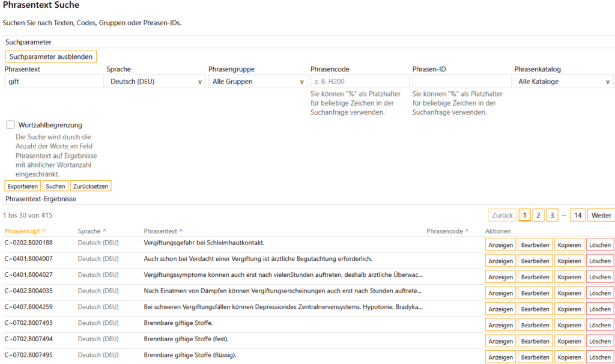Click Bearbeiten for C~0401.B004007
Image resolution: width=615 pixels, height=364 pixels.
click(535, 261)
